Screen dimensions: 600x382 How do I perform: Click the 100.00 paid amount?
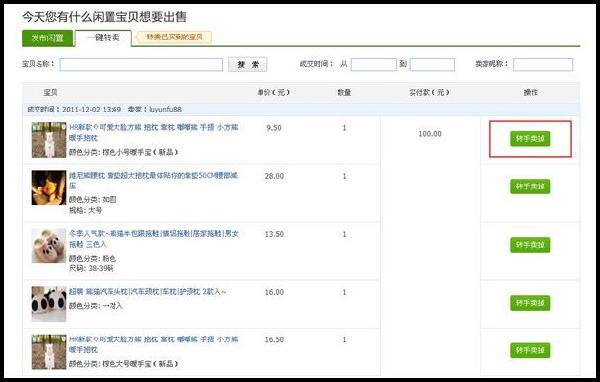430,134
